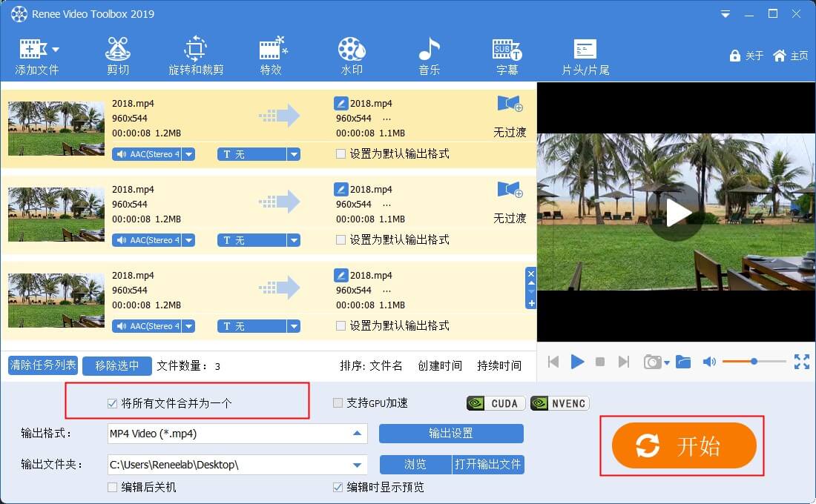Screen dimensions: 816x504
Task: Toggle 将所有文件合并为一个 checkbox
Action: pos(112,403)
